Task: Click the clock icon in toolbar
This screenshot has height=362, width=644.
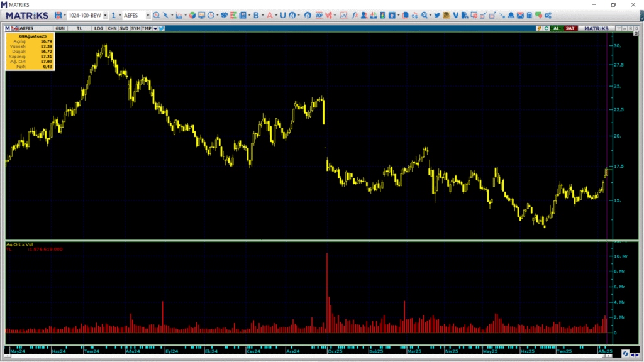Action: click(x=211, y=15)
